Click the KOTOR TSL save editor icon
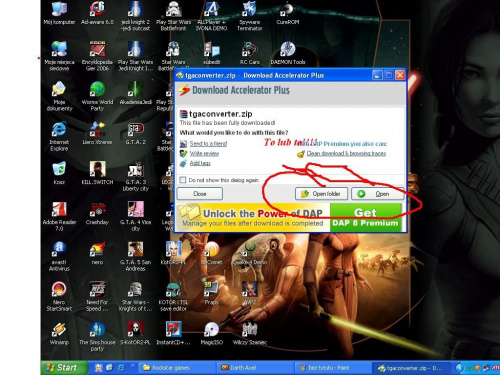Viewport: 500px width, 375px height. coord(173,296)
